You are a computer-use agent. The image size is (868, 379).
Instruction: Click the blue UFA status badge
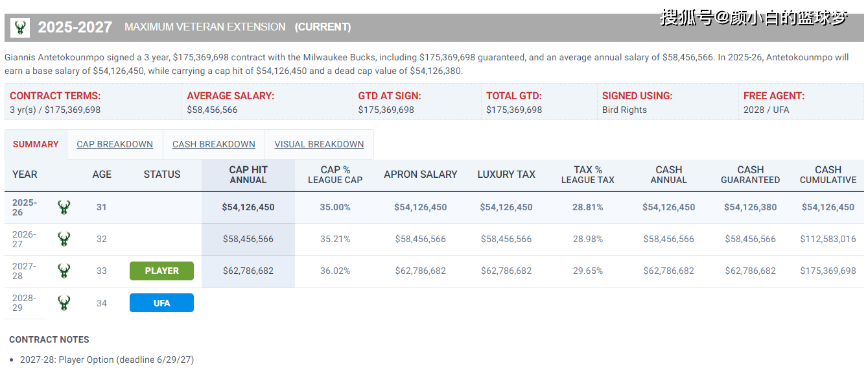pos(161,303)
